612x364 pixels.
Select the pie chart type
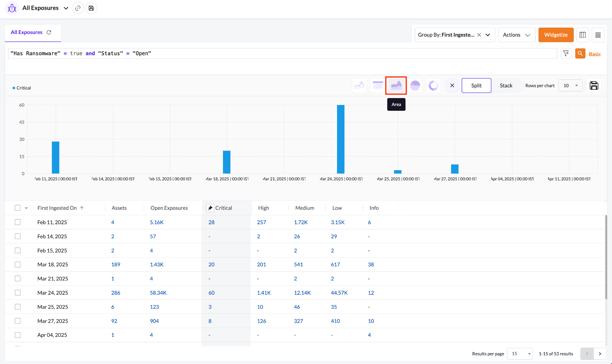[x=415, y=86]
